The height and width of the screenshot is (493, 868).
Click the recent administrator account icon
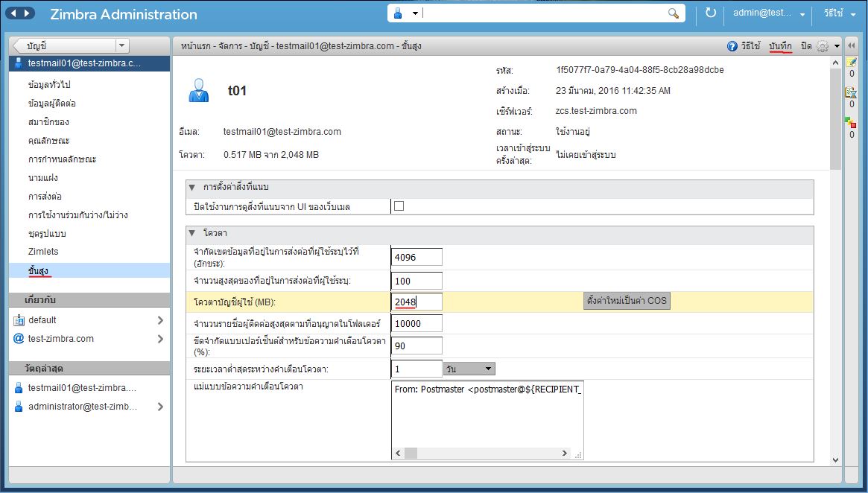point(19,407)
